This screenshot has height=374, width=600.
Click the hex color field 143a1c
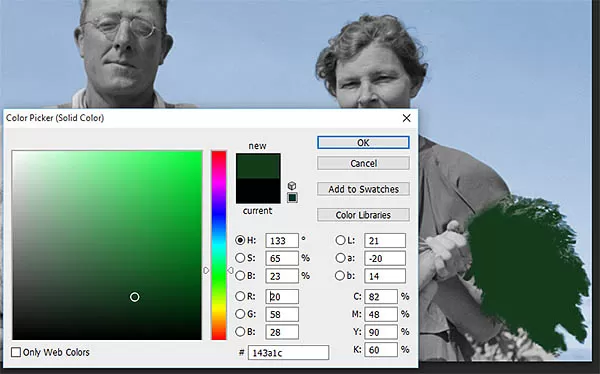pyautogui.click(x=289, y=353)
